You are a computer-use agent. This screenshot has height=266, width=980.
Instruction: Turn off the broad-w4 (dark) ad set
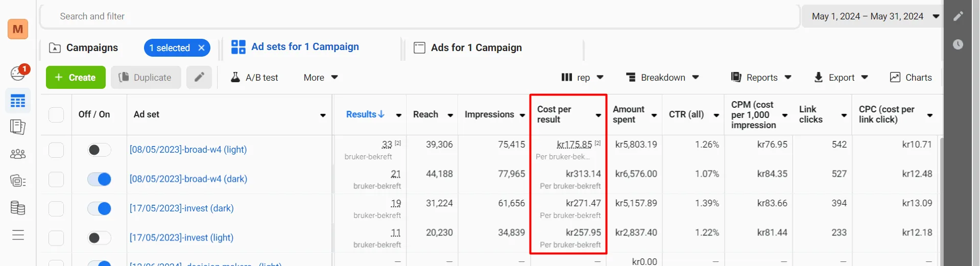(x=99, y=179)
